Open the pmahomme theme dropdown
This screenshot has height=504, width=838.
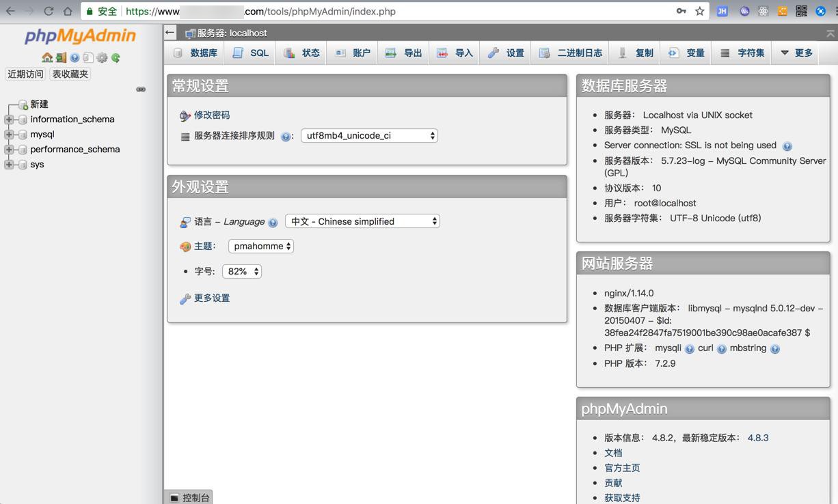click(x=261, y=246)
